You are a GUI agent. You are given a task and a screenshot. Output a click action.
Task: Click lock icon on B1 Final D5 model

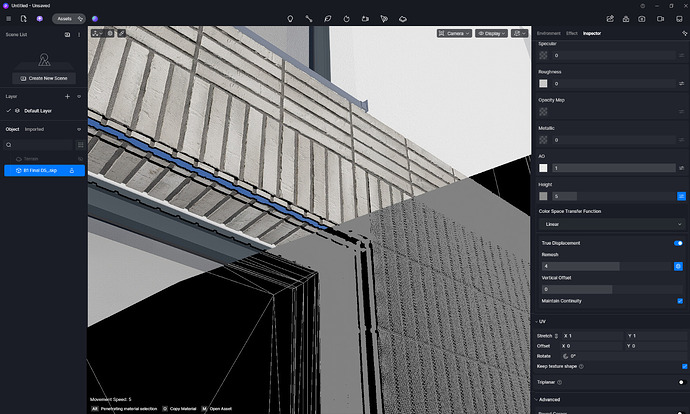(72, 170)
